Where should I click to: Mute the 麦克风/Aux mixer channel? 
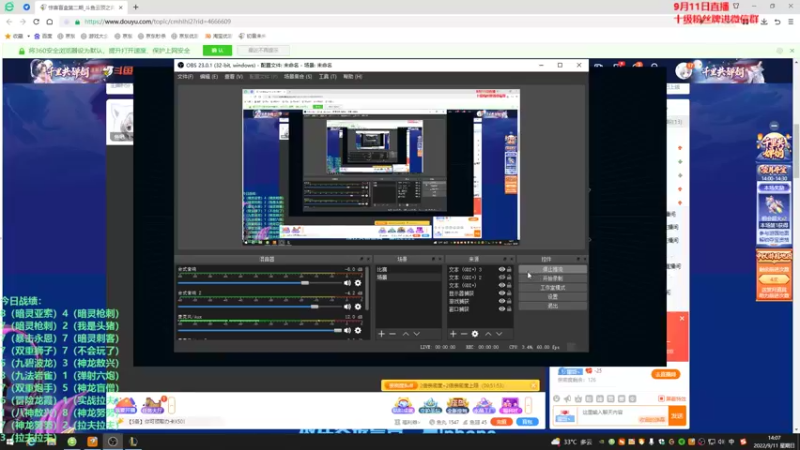[x=347, y=331]
